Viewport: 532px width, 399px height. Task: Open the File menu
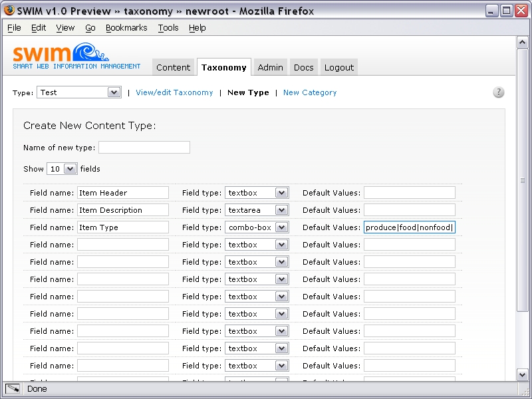(x=14, y=28)
